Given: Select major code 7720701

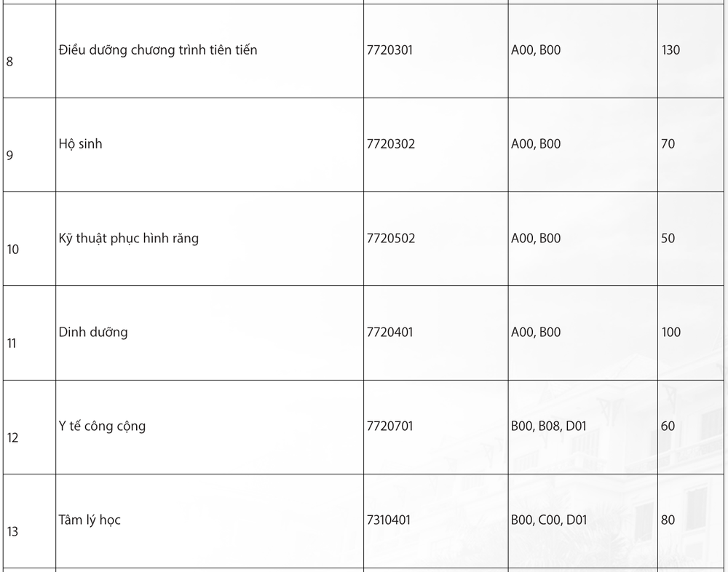Looking at the screenshot, I should click(x=389, y=426).
